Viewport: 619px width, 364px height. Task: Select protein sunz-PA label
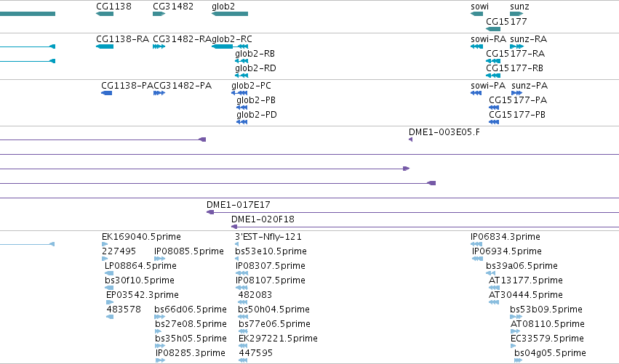(530, 86)
